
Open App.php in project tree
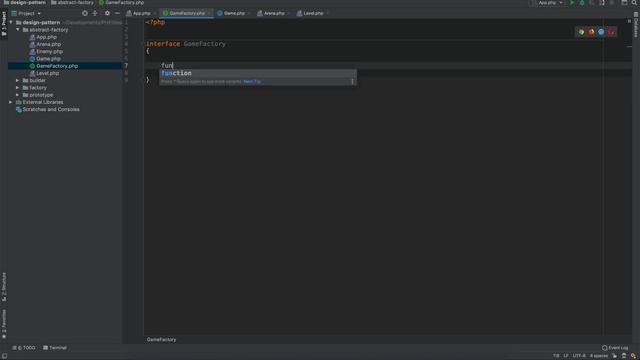pyautogui.click(x=47, y=37)
